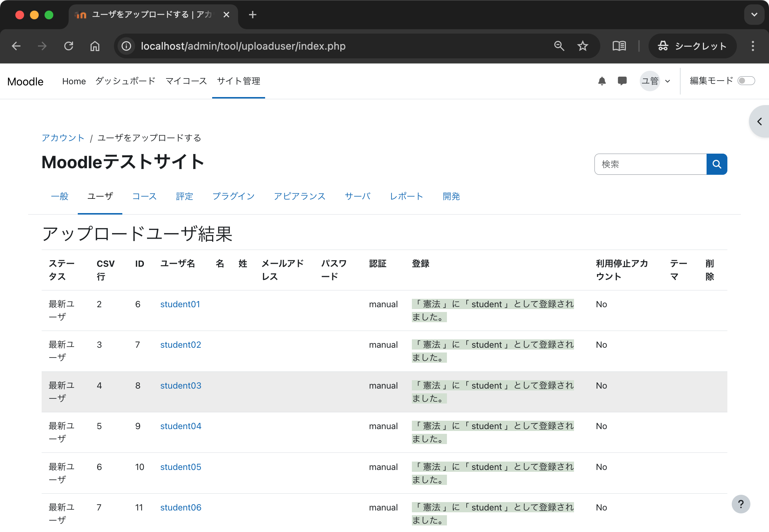The height and width of the screenshot is (532, 769).
Task: Open the reading list book icon
Action: click(619, 46)
